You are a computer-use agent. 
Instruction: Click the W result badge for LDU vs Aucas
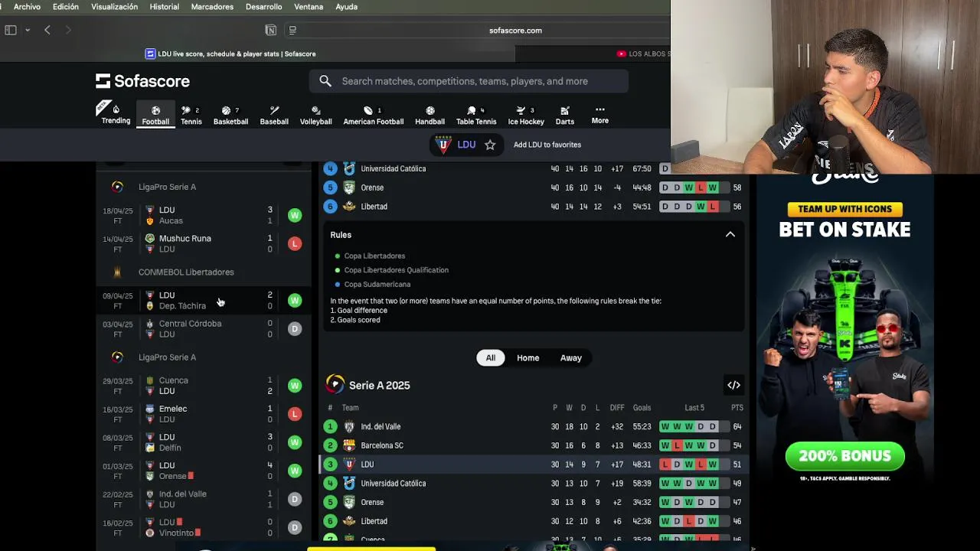pos(295,215)
